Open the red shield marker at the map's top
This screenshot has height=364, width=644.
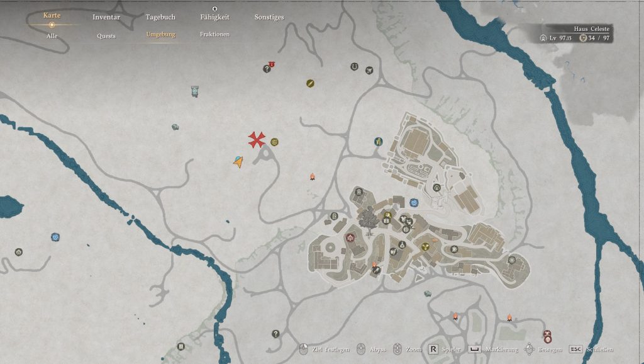[270, 64]
